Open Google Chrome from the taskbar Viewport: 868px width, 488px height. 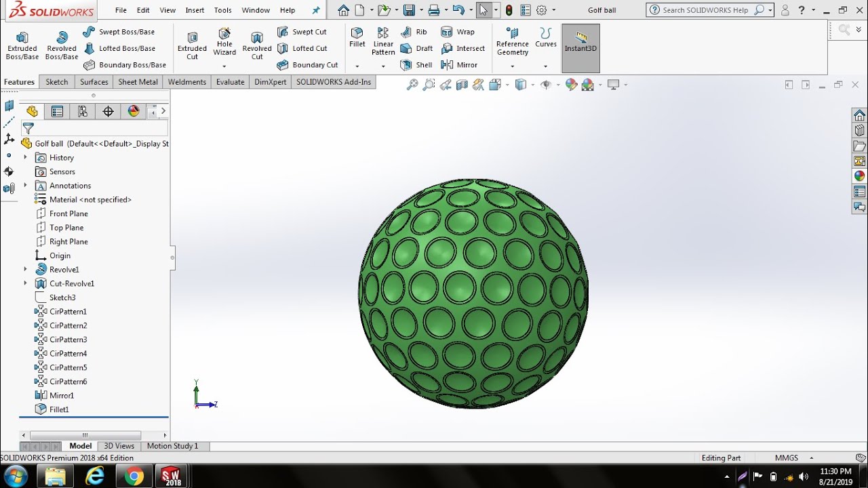click(x=134, y=476)
